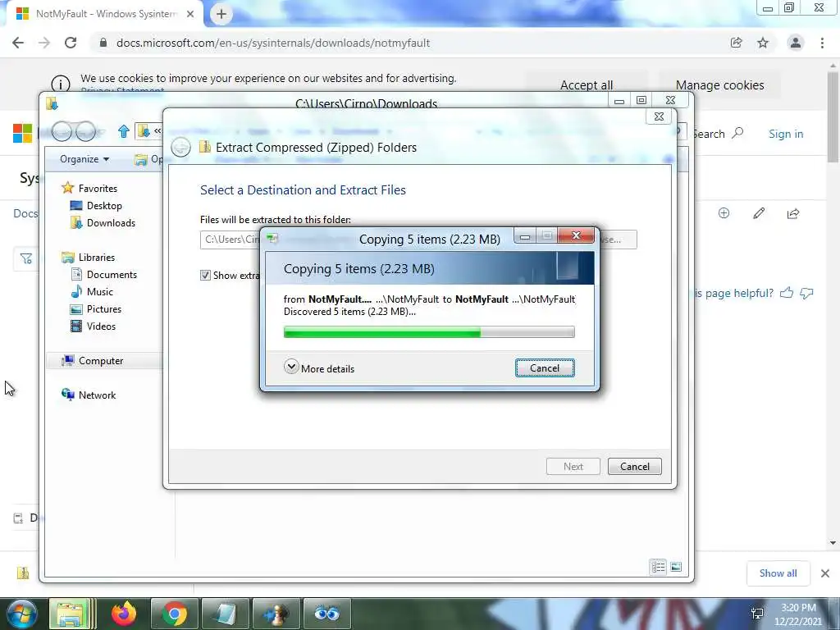Open Windows Explorer from taskbar
The image size is (840, 630).
(71, 614)
